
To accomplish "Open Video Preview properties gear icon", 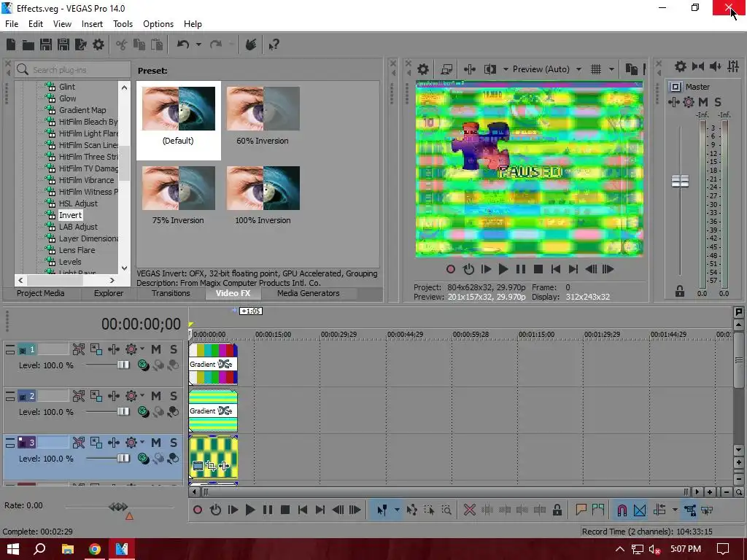I will 423,69.
